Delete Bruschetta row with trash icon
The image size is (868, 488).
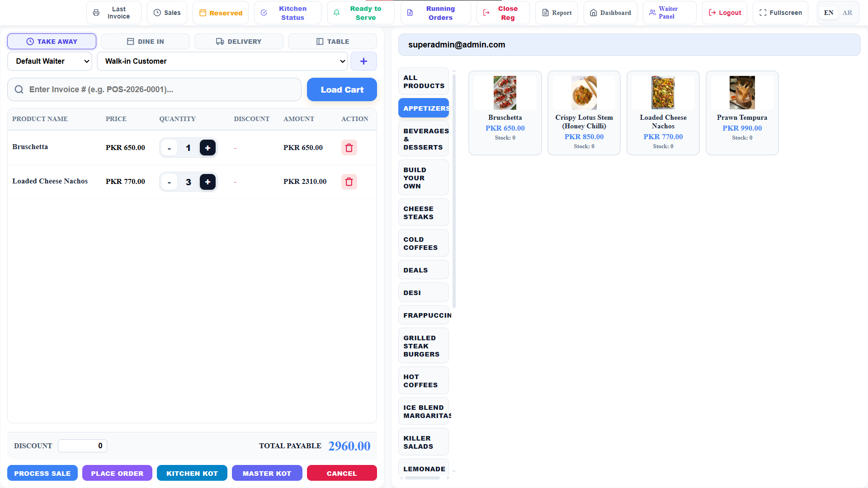(349, 148)
